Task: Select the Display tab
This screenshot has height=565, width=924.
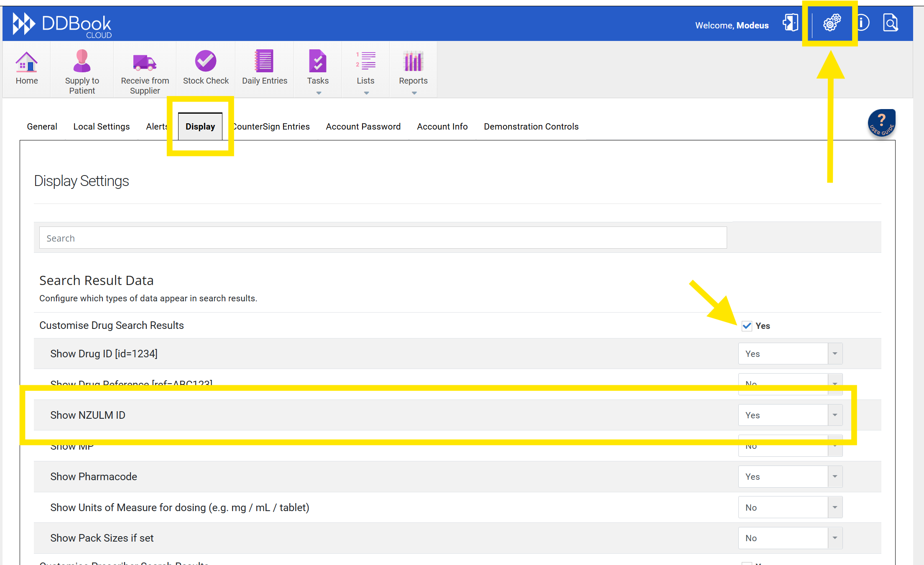Action: (x=200, y=127)
